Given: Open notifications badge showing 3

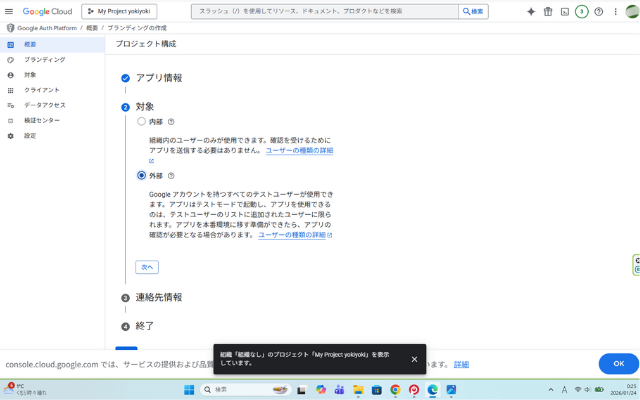Looking at the screenshot, I should (581, 11).
